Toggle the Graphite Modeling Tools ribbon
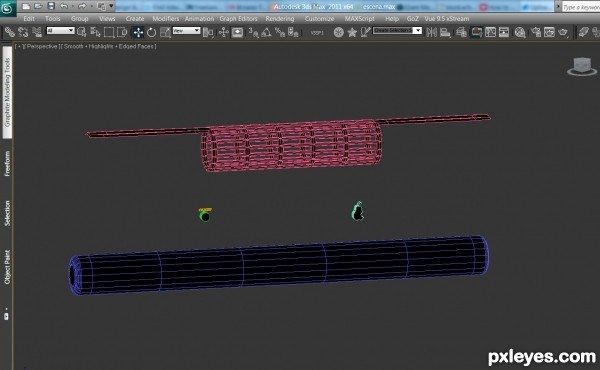600x370 pixels. click(x=476, y=33)
